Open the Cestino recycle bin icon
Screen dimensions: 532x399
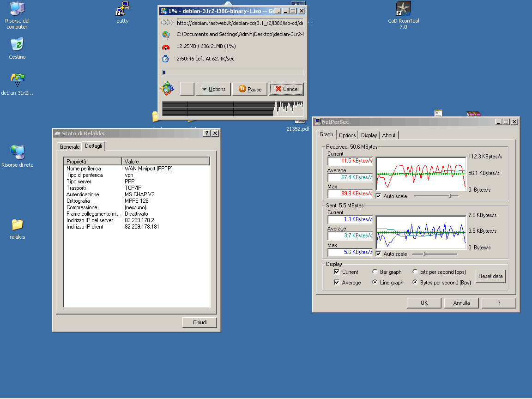(17, 45)
